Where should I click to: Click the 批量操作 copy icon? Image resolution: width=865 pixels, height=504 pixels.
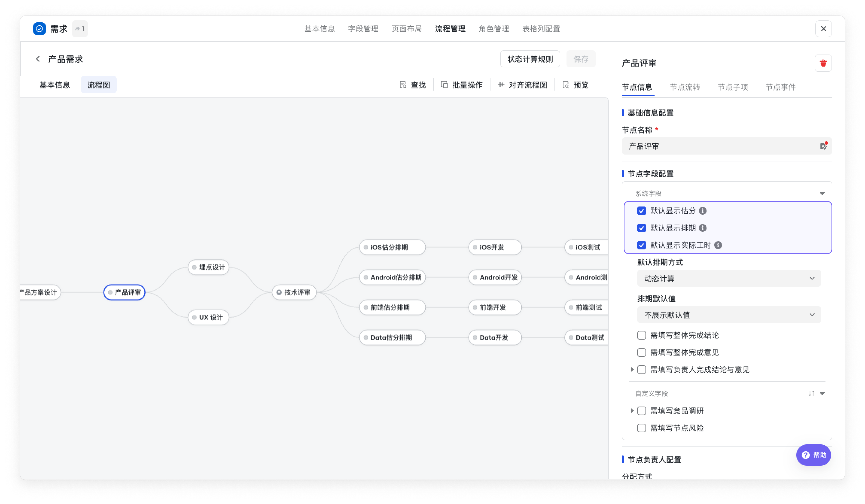point(444,85)
